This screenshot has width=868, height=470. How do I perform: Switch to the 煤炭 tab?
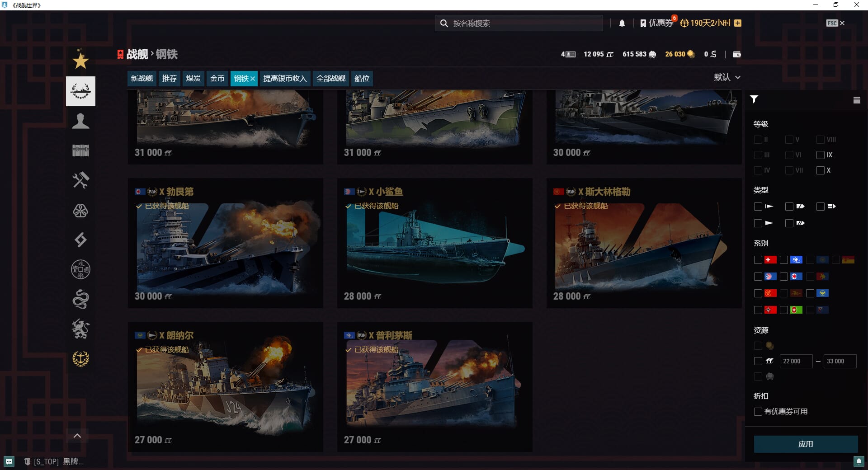point(193,79)
